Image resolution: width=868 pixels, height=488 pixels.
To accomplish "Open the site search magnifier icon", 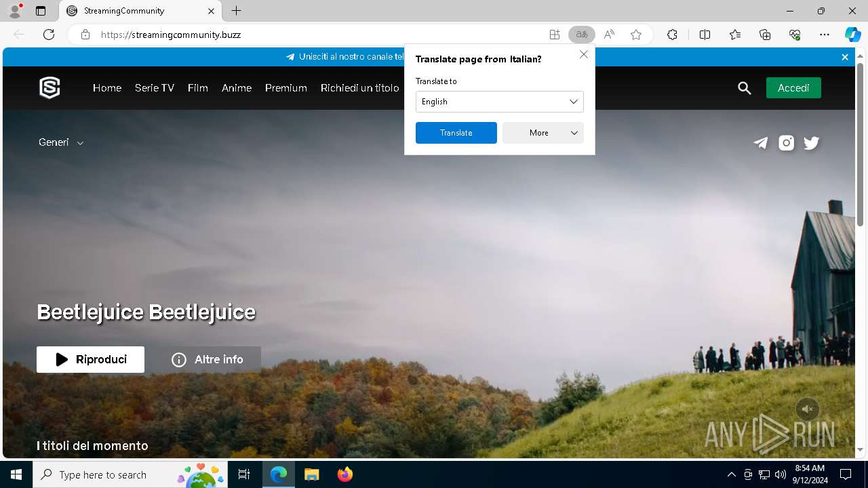I will tap(745, 88).
